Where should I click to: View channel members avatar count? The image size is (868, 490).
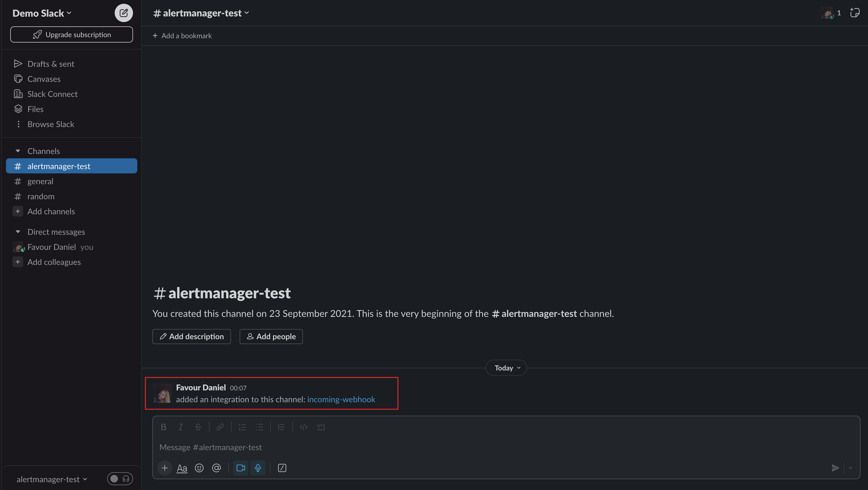(x=831, y=13)
